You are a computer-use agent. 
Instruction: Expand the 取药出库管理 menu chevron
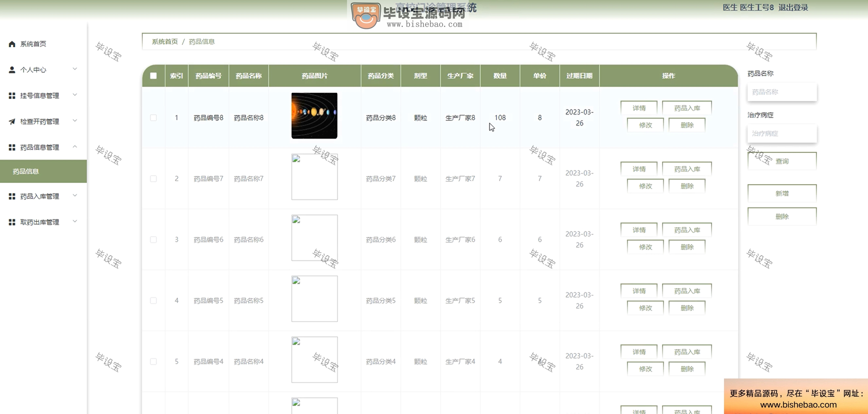[75, 221]
